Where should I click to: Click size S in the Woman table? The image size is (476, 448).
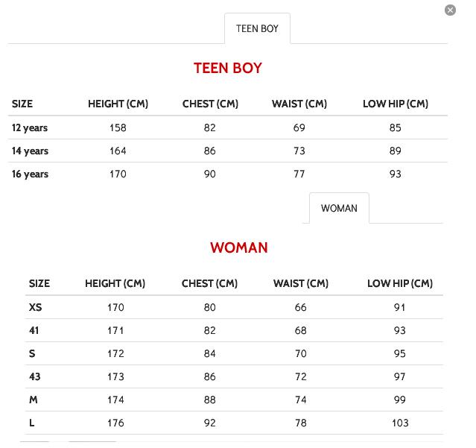tap(32, 354)
